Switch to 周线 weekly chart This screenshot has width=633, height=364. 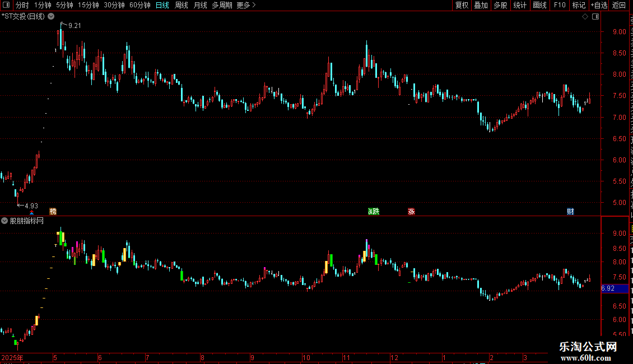click(181, 5)
